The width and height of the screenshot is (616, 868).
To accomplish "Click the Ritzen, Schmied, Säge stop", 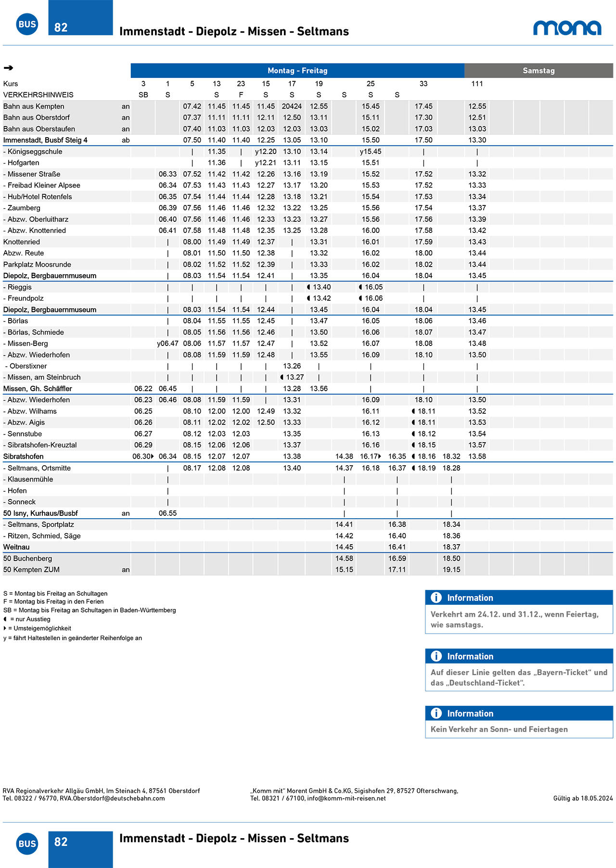I will tap(42, 536).
